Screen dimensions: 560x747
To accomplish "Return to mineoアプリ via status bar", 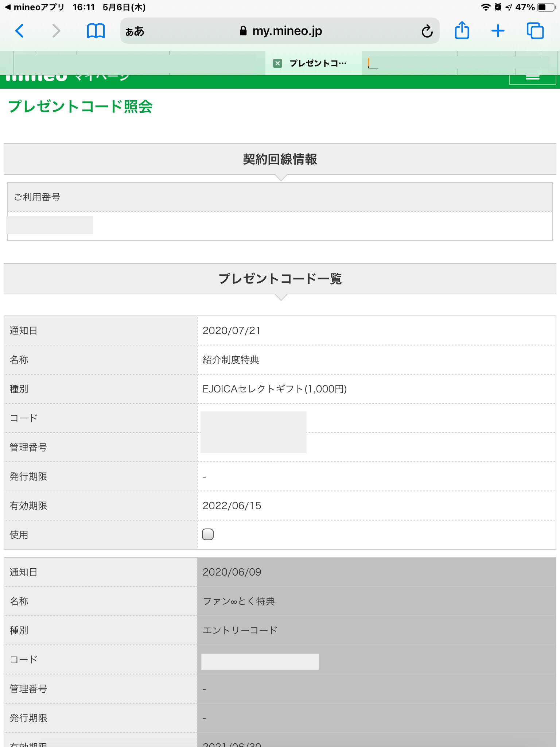I will pyautogui.click(x=35, y=7).
